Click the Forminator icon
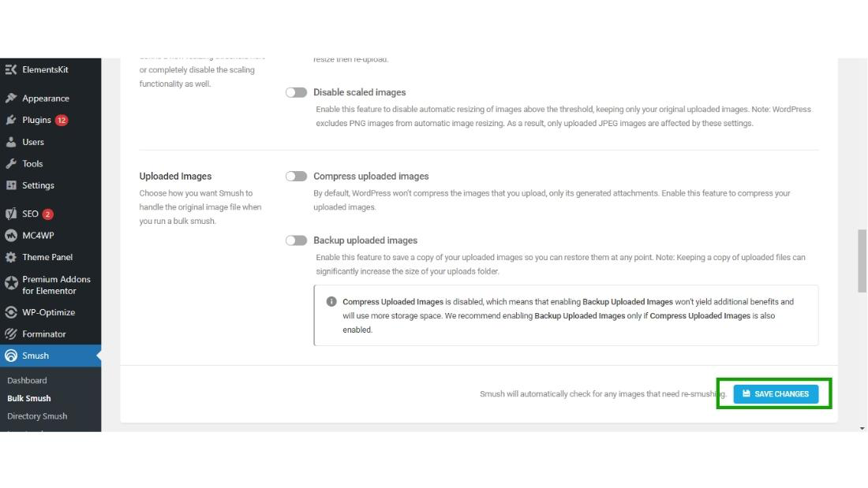 11,334
